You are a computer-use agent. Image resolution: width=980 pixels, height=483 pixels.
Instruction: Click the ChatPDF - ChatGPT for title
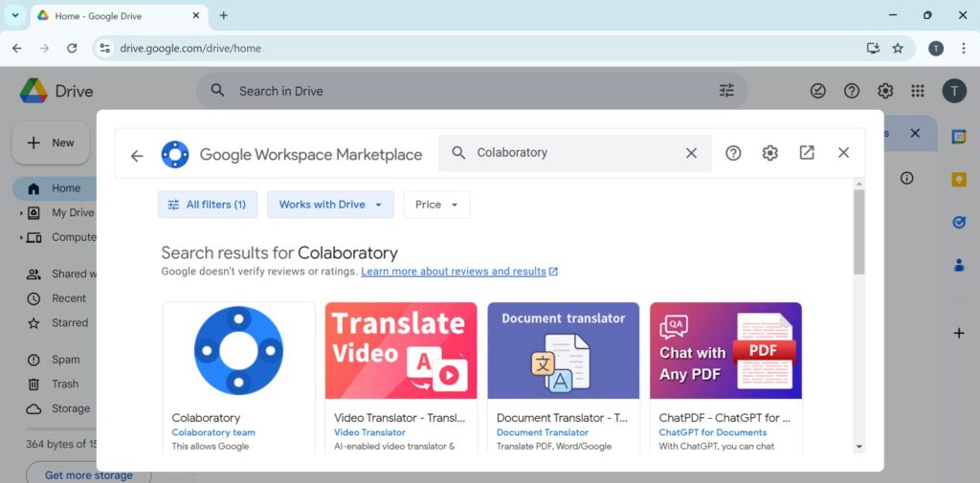(724, 417)
